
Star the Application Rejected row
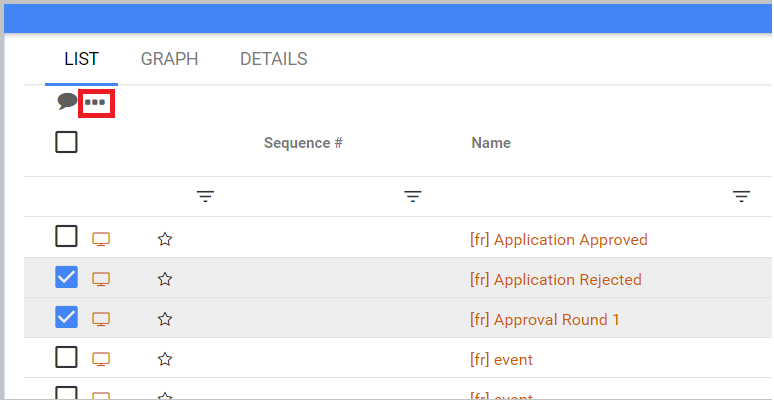pos(165,279)
